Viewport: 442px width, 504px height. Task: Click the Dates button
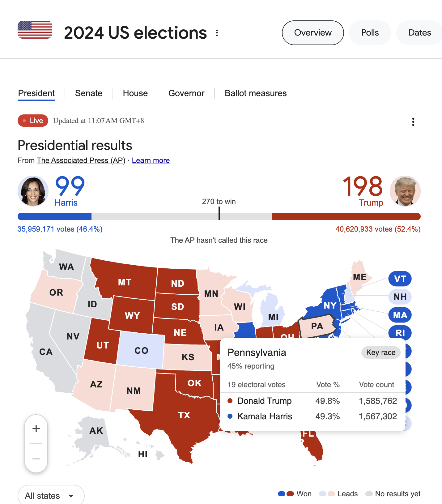click(x=419, y=33)
